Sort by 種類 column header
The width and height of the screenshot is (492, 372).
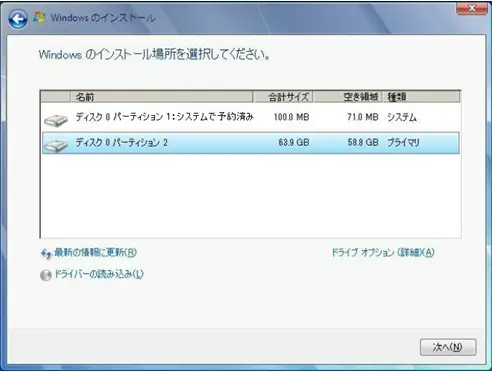421,97
